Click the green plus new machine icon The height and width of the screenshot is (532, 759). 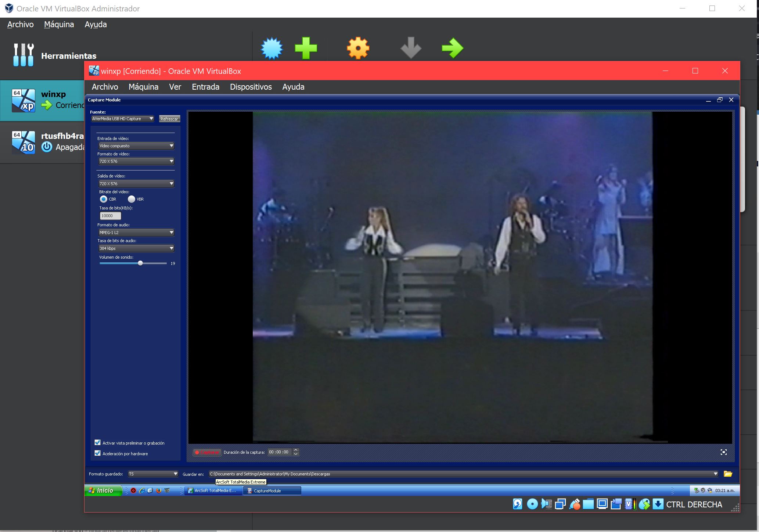click(x=306, y=48)
